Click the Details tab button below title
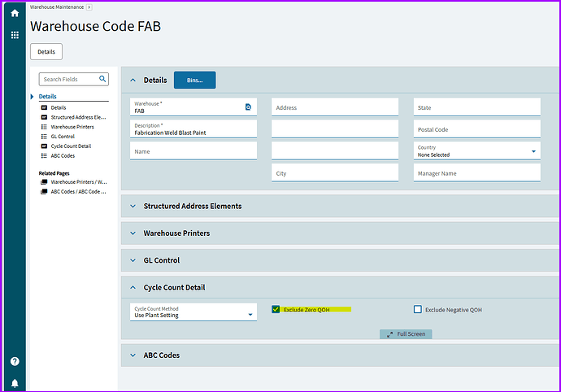561x392 pixels. (46, 52)
